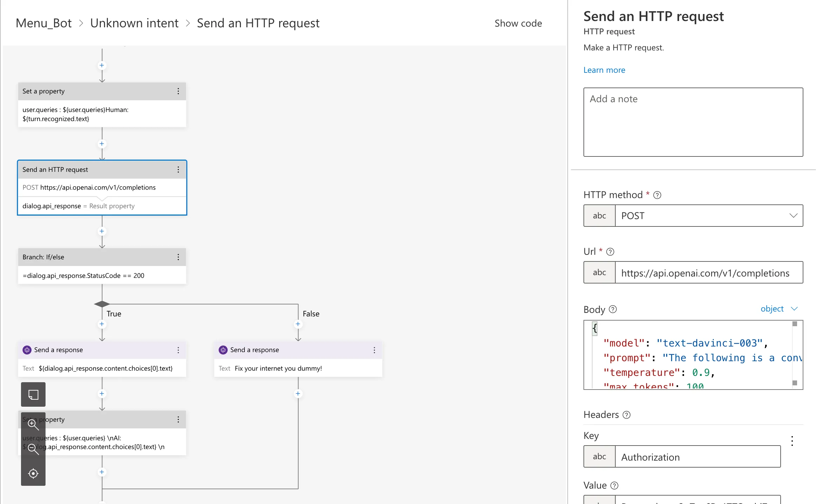Select the Send an HTTP request node header

[102, 170]
